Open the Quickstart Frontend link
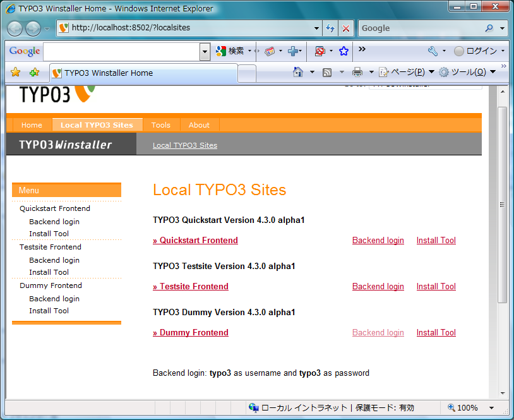The height and width of the screenshot is (420, 514). 196,241
